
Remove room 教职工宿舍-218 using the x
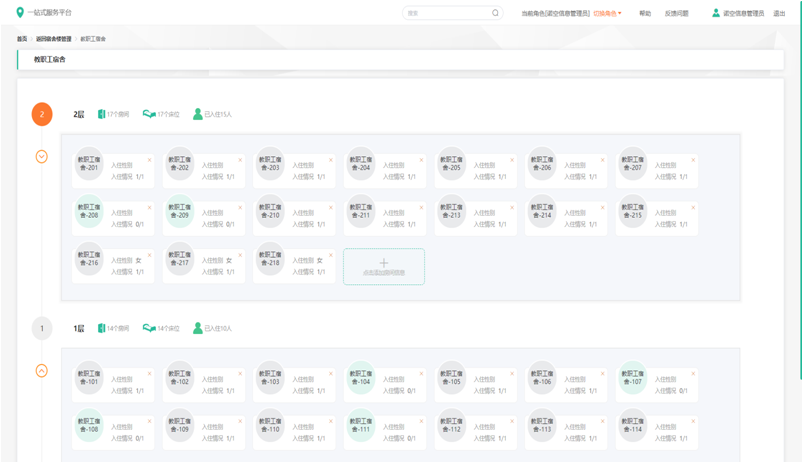(x=331, y=255)
